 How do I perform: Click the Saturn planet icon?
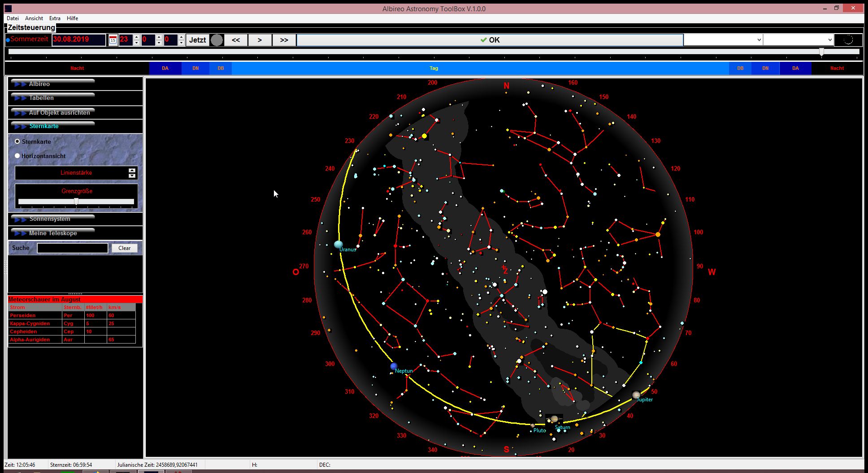(x=554, y=419)
